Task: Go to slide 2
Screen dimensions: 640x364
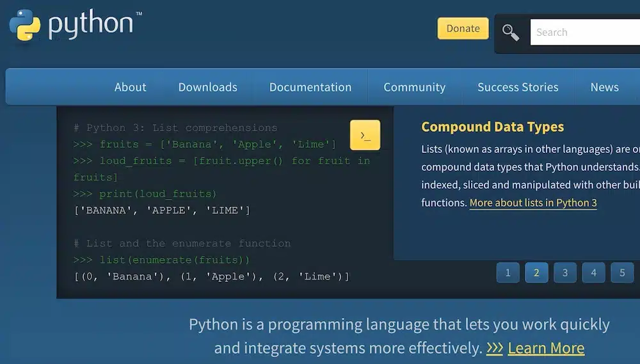Action: click(x=536, y=273)
